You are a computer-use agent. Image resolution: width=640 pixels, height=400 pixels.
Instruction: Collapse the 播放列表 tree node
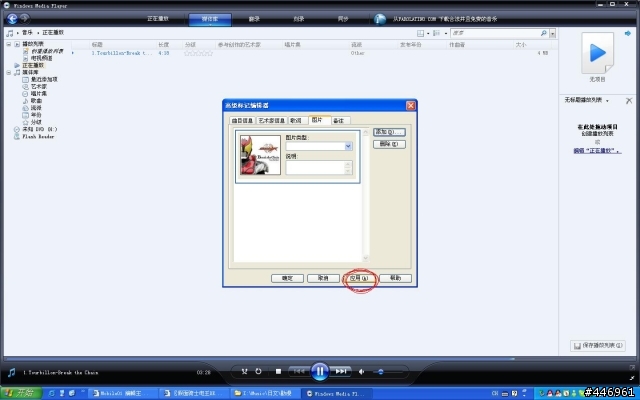(9, 44)
